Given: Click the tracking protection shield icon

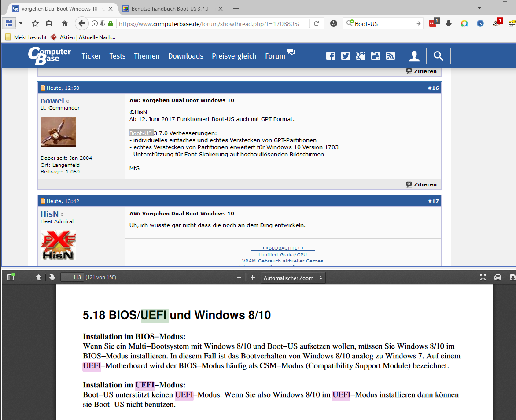Looking at the screenshot, I should point(103,23).
